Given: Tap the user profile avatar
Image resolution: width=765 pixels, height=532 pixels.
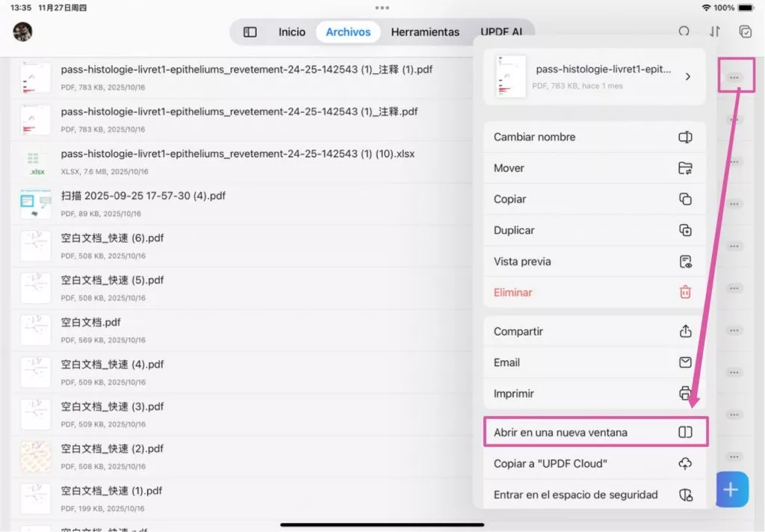Looking at the screenshot, I should coord(22,31).
